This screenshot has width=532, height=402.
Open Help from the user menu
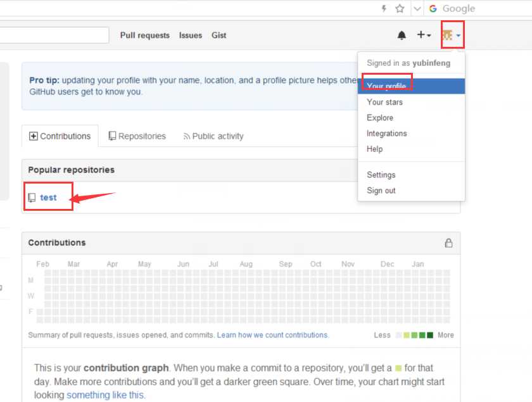[x=411, y=149]
